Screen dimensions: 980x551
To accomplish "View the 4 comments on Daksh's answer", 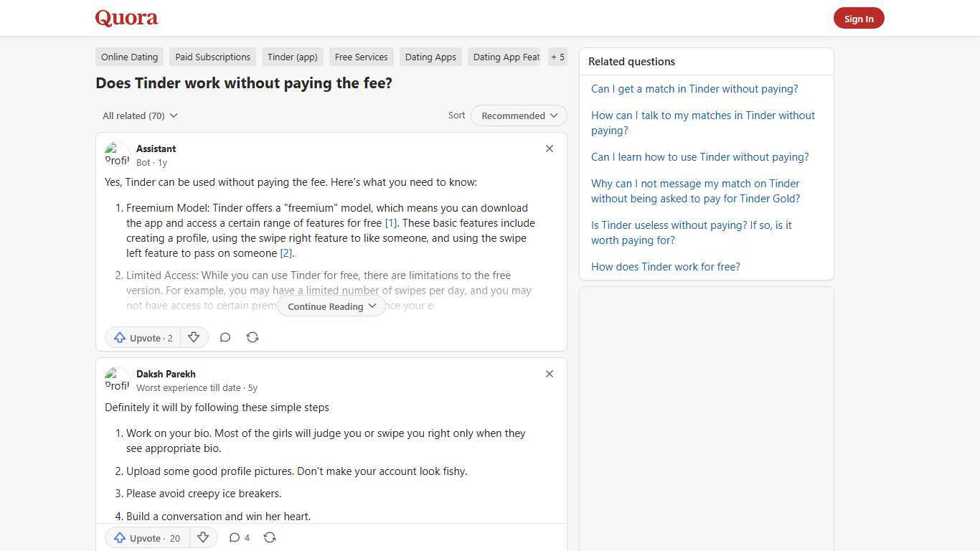I will pos(239,537).
